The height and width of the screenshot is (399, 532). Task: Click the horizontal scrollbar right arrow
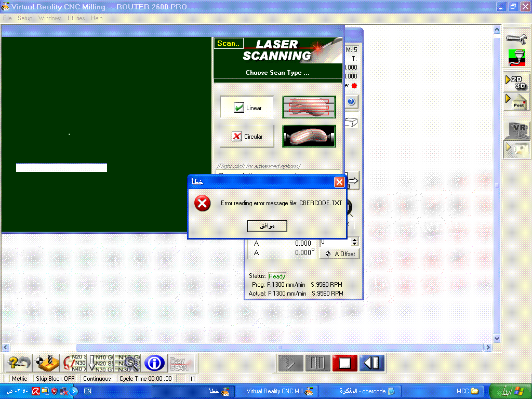(488, 348)
